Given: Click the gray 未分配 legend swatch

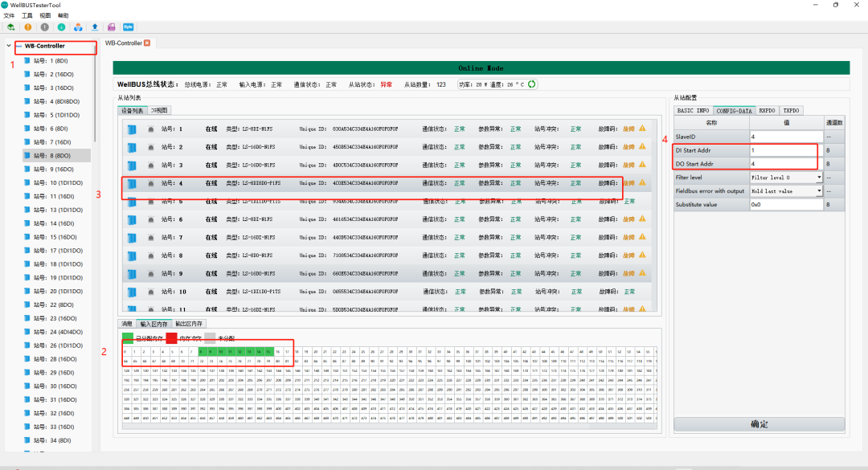Looking at the screenshot, I should click(x=210, y=338).
